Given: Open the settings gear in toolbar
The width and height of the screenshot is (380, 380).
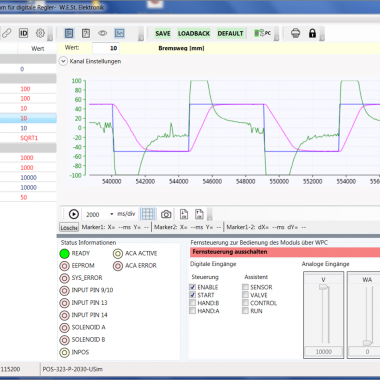Looking at the screenshot, I should click(40, 33).
